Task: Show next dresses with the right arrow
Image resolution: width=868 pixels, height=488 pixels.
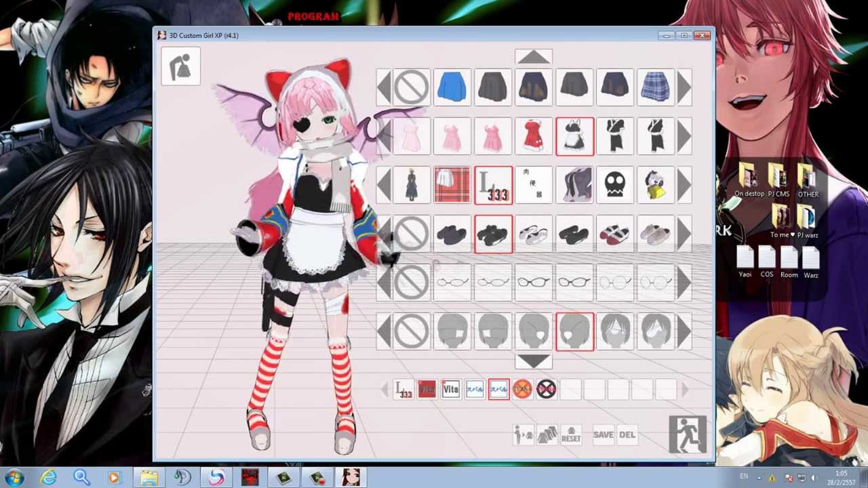Action: coord(684,136)
